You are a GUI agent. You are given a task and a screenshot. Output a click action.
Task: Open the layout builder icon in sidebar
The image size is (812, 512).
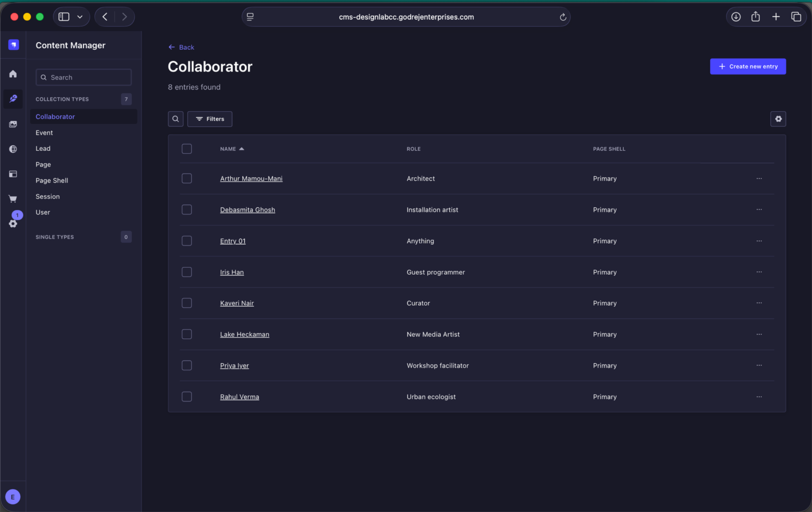click(x=13, y=174)
